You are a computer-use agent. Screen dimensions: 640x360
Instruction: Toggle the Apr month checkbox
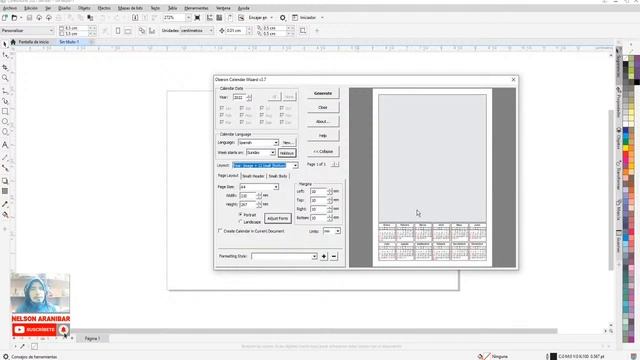coord(242,108)
